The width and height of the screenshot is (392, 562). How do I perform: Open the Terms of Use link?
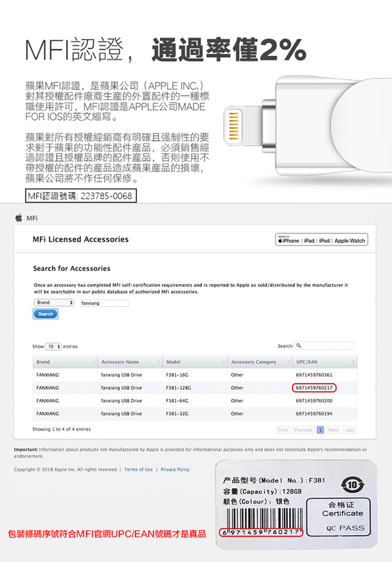pyautogui.click(x=138, y=469)
